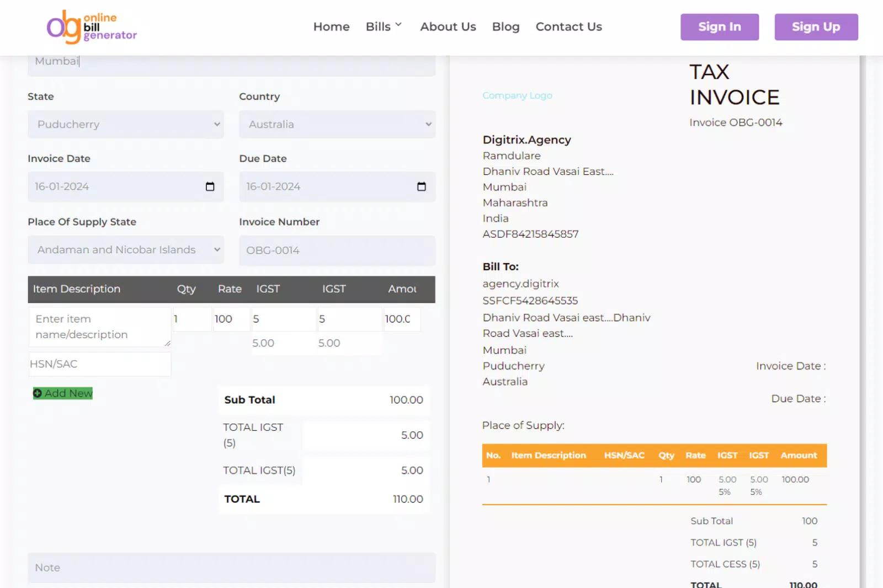The image size is (883, 588).
Task: Click the SSFCF5428645535 text in preview
Action: click(530, 301)
